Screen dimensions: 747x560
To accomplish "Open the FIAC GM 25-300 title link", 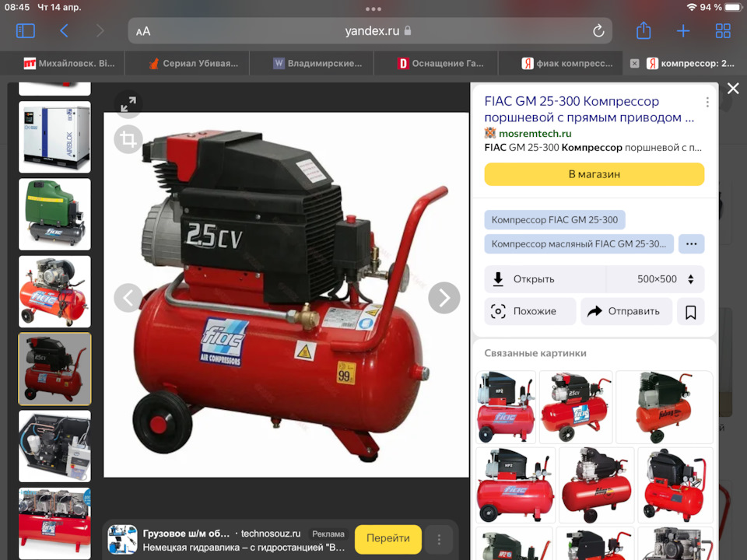I will tap(589, 109).
